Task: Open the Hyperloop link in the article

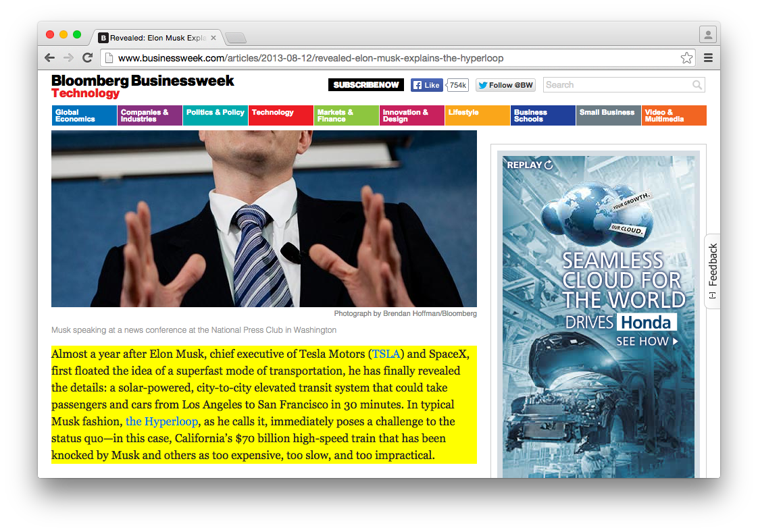Action: tap(161, 421)
